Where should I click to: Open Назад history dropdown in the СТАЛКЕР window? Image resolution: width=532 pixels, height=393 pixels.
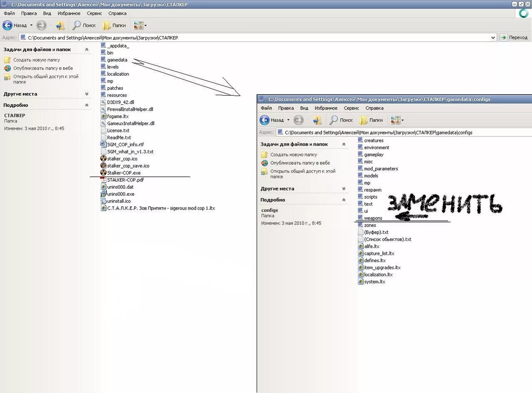[x=31, y=25]
